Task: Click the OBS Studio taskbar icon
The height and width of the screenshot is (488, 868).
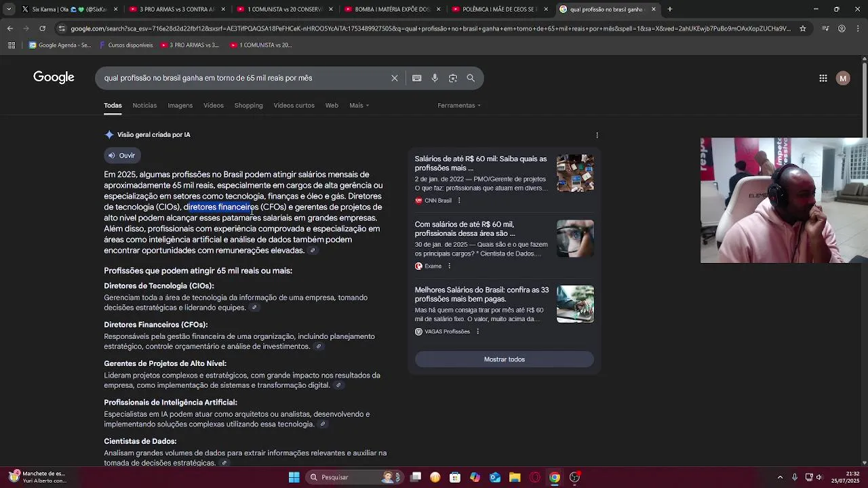Action: [x=574, y=477]
